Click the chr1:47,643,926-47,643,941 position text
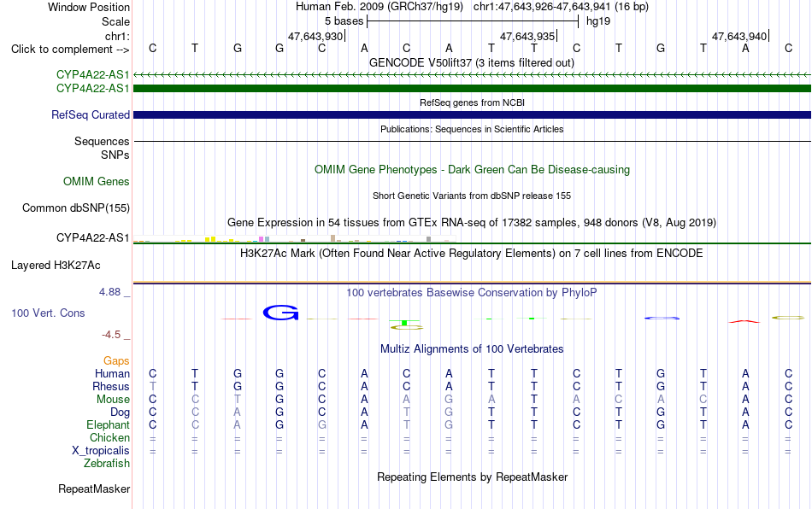Viewport: 812px width, 509px height. click(561, 7)
